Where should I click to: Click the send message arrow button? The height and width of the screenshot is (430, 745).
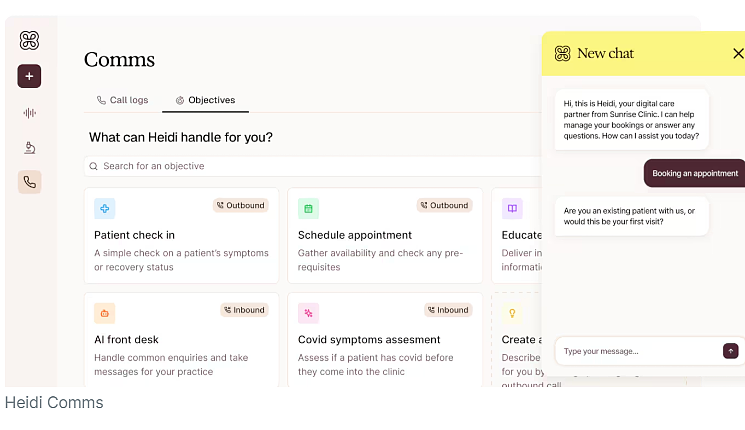pyautogui.click(x=730, y=351)
